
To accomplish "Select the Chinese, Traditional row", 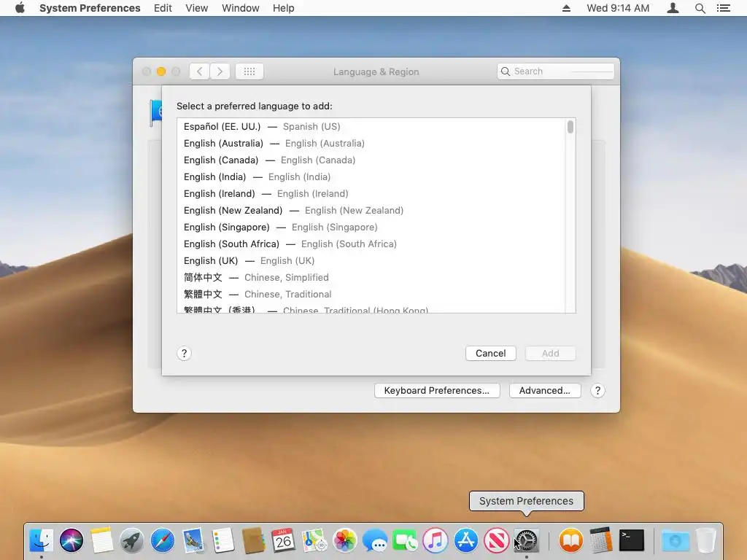I will (371, 295).
